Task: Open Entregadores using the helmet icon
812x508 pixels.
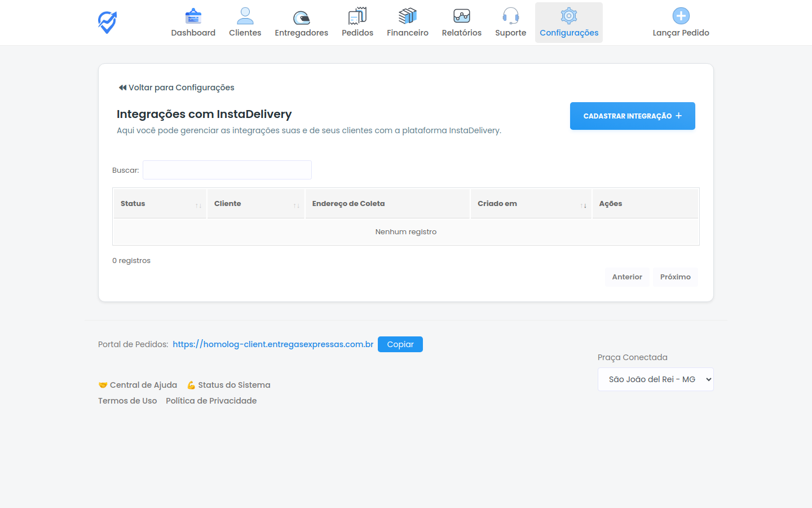Action: point(301,15)
